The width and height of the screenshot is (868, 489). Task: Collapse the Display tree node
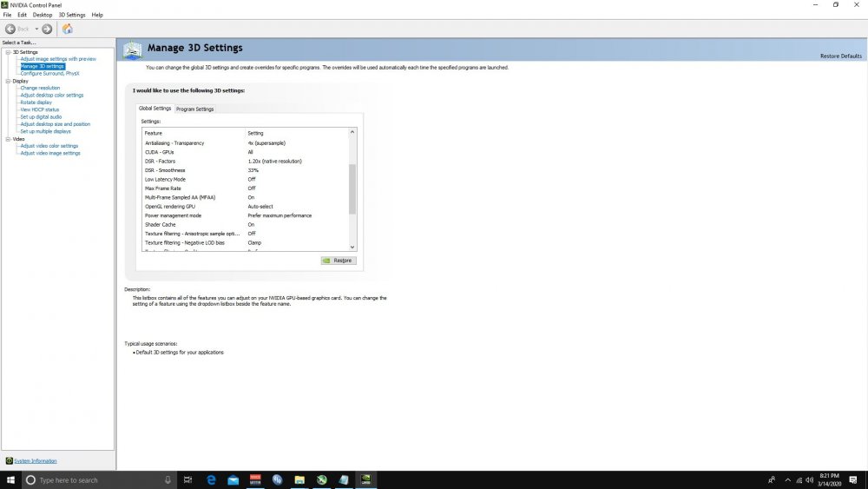9,81
